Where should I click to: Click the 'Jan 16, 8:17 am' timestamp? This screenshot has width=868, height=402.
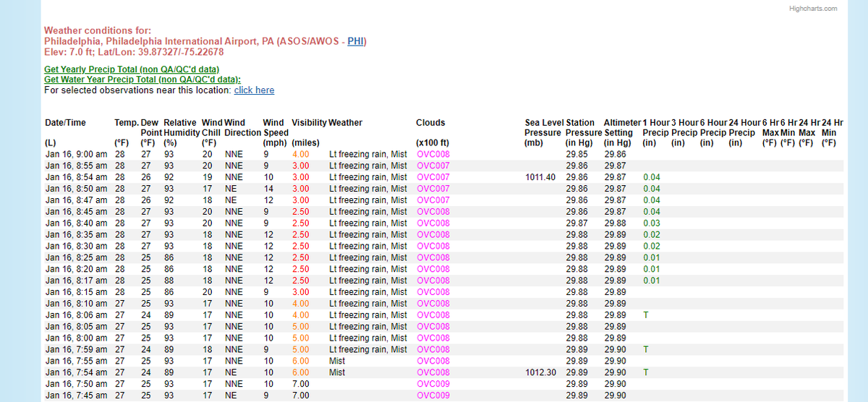click(76, 281)
